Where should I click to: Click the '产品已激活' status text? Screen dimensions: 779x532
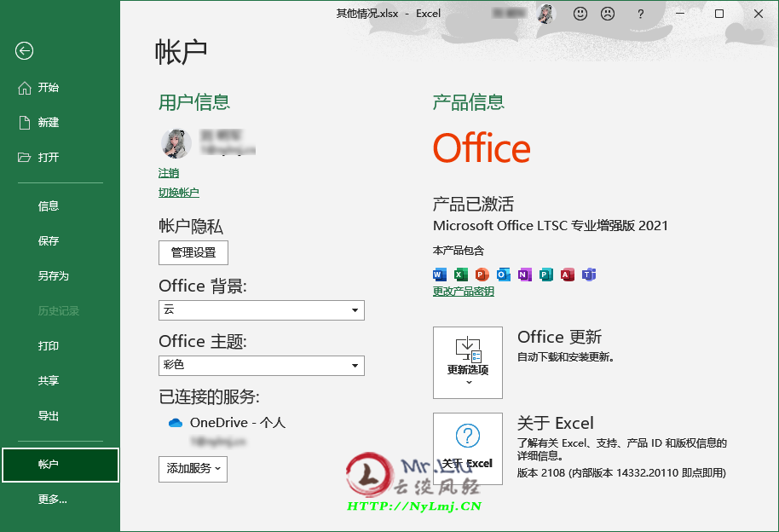[x=474, y=204]
